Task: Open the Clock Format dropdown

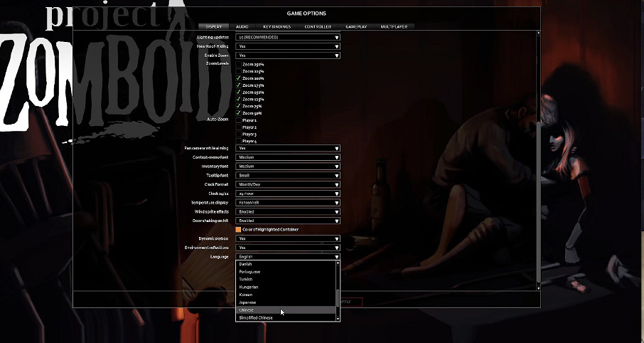Action: (x=288, y=184)
